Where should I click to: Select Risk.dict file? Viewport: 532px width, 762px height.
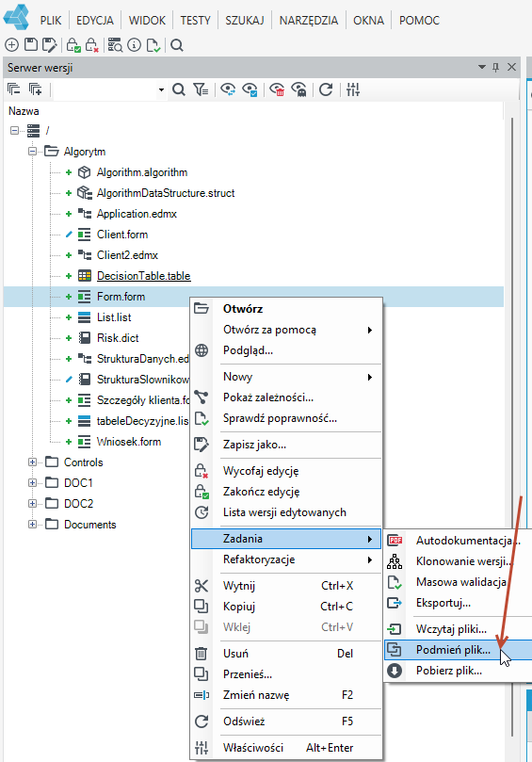(x=118, y=338)
